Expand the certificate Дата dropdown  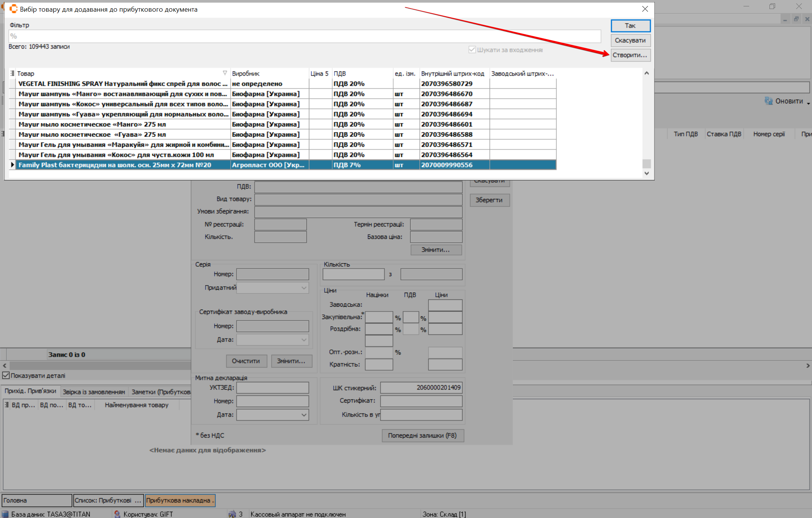tap(304, 340)
